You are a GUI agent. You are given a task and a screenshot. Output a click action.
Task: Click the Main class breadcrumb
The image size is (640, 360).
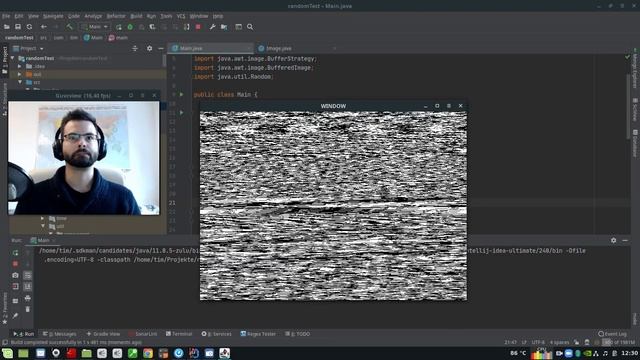93,38
